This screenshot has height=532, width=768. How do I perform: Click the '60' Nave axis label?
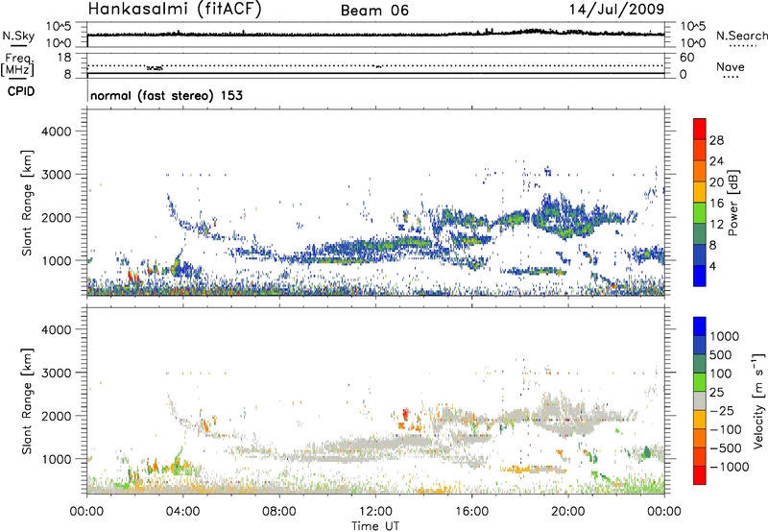[686, 58]
